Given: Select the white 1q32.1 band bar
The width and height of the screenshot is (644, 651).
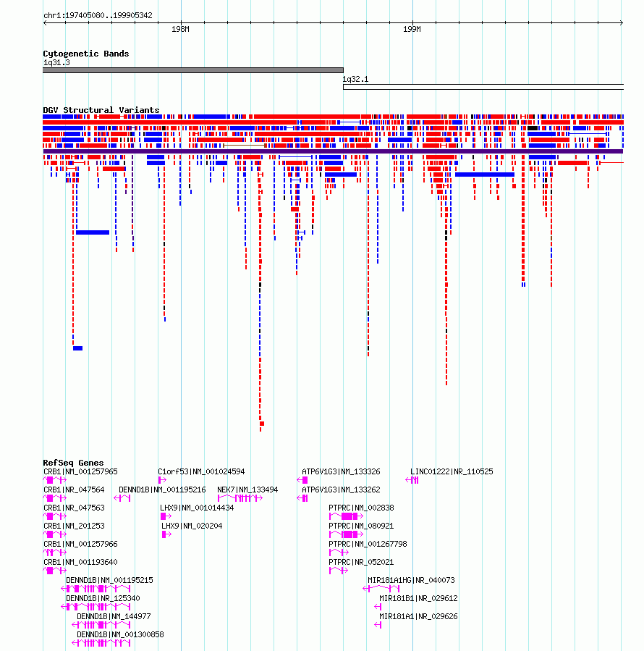Looking at the screenshot, I should 483,87.
